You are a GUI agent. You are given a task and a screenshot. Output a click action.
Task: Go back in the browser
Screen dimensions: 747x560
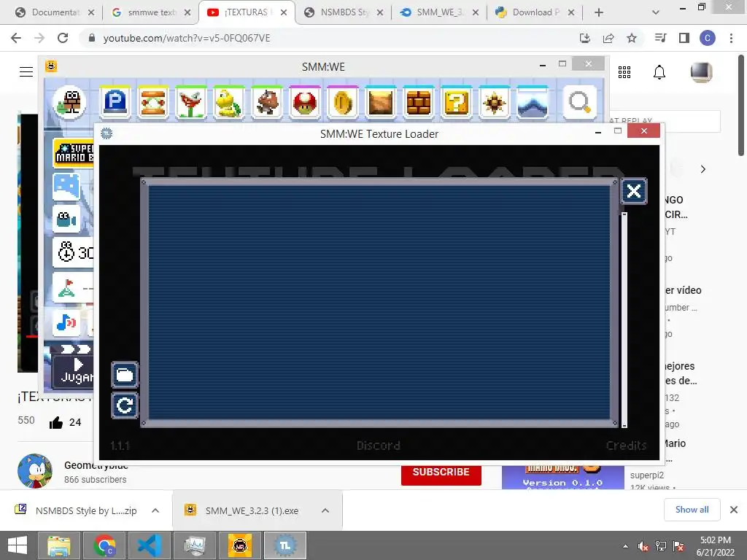tap(16, 38)
